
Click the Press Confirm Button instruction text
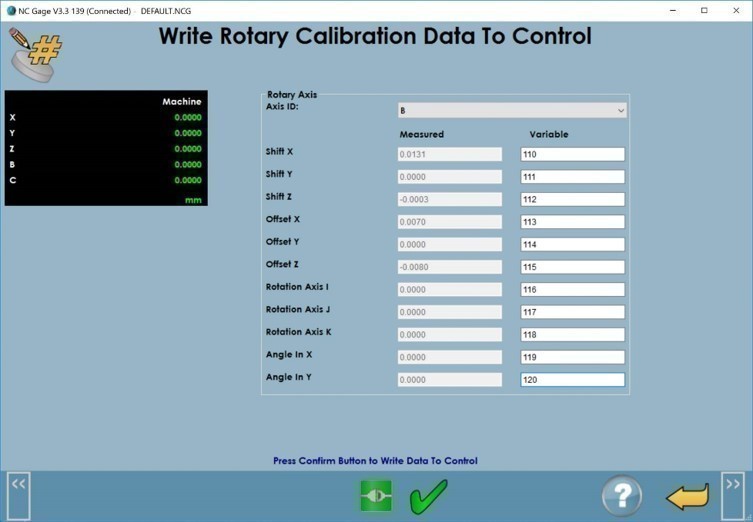[375, 461]
